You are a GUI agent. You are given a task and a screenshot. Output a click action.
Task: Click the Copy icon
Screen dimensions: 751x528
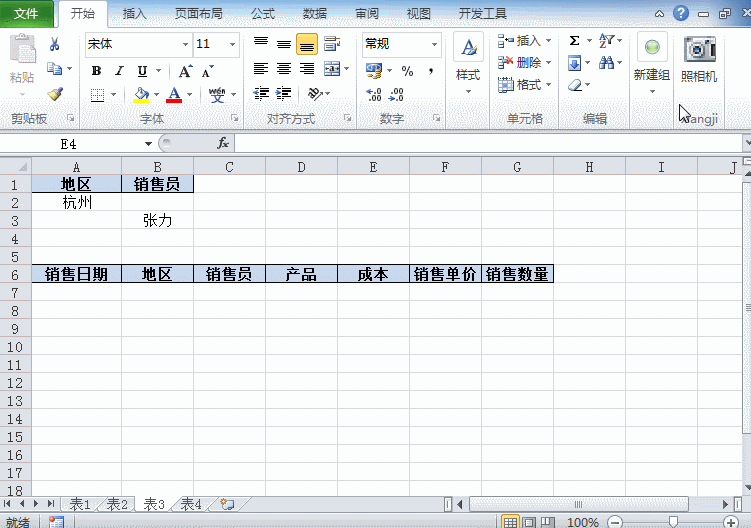click(54, 69)
